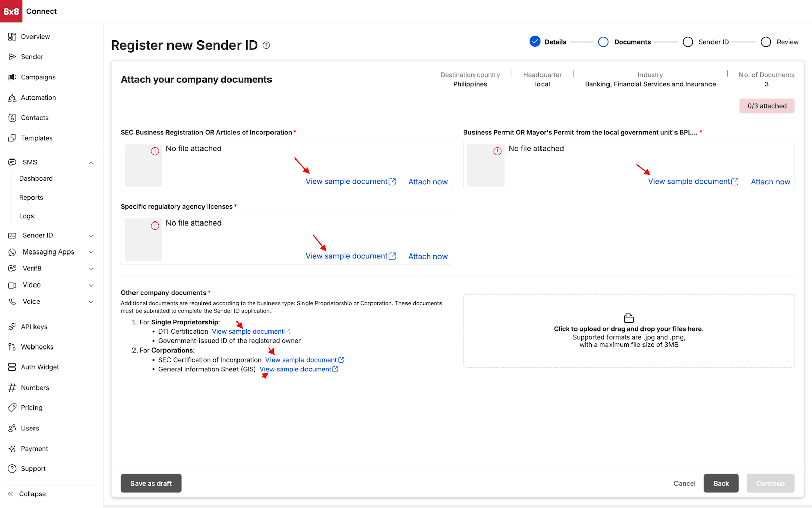Open Webhooks in the sidebar
Screen dimensions: 812x508
pos(12,347)
